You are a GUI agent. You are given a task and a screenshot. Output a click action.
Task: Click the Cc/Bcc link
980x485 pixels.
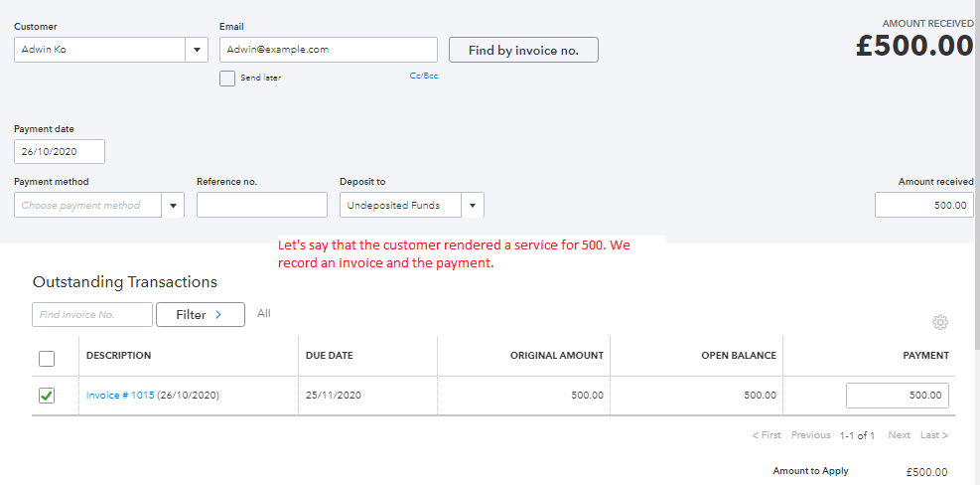pos(424,77)
